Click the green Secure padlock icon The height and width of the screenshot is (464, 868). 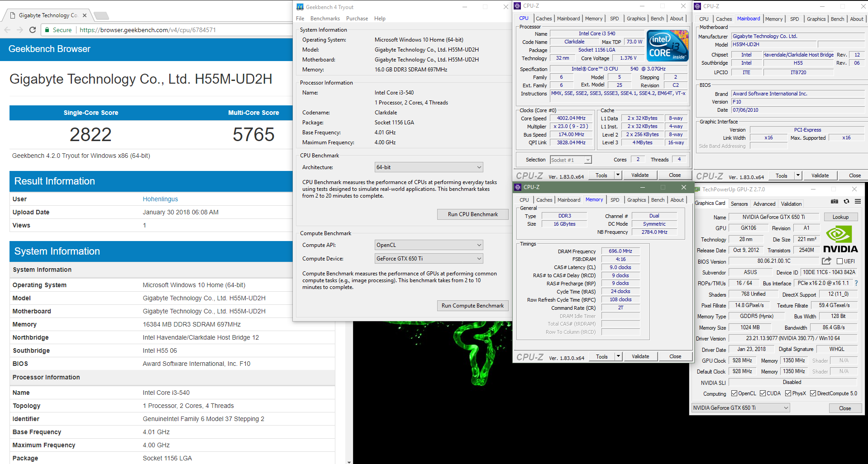[x=47, y=30]
